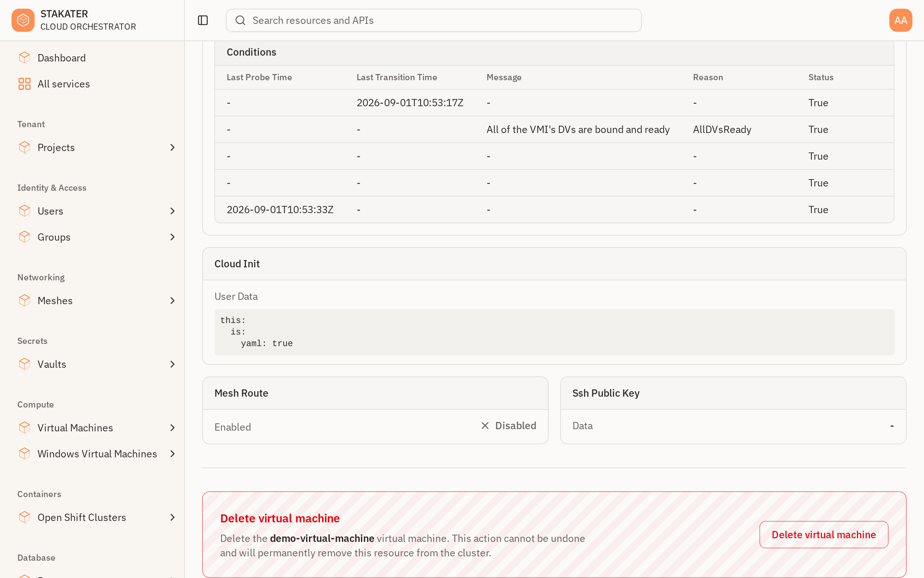
Task: Expand the Windows Virtual Machines chevron
Action: coord(172,453)
